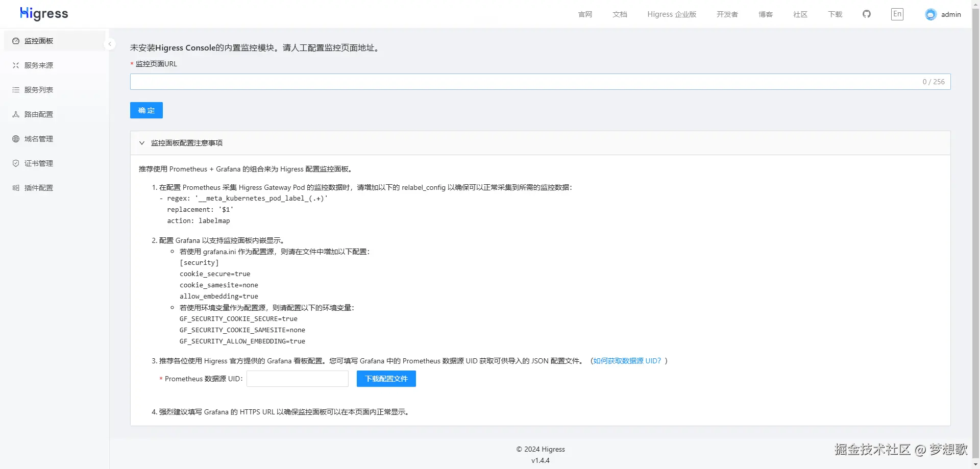Click the 服务来源 sidebar icon
Image resolution: width=980 pixels, height=469 pixels.
[16, 65]
